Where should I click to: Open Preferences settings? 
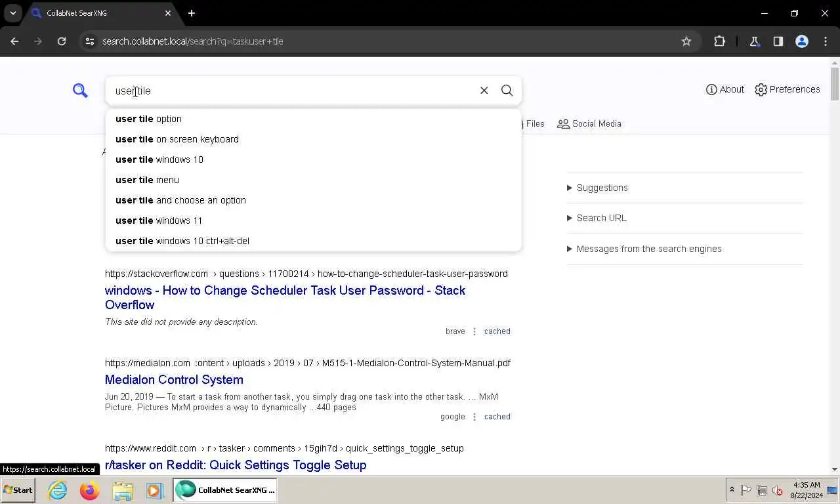[787, 89]
